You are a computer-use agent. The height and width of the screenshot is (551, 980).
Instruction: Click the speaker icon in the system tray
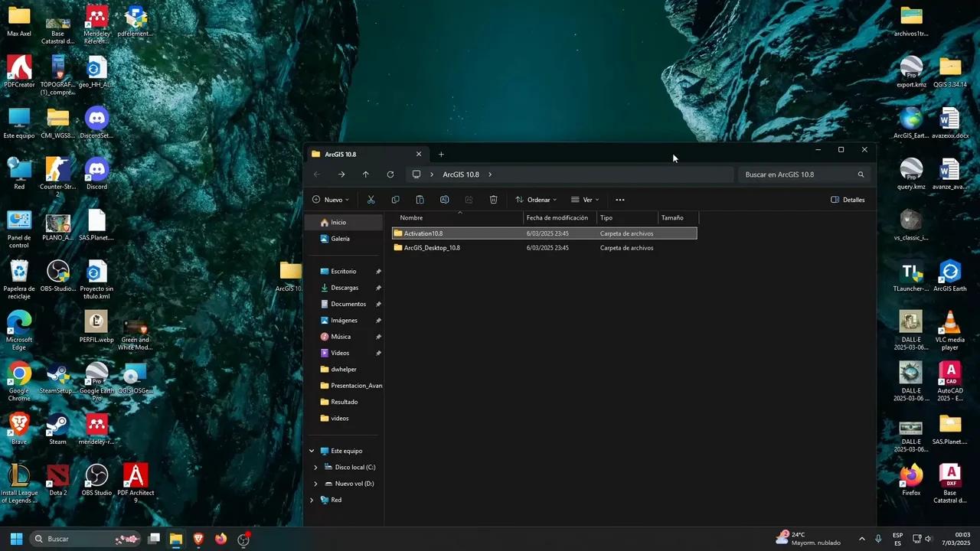pos(929,538)
